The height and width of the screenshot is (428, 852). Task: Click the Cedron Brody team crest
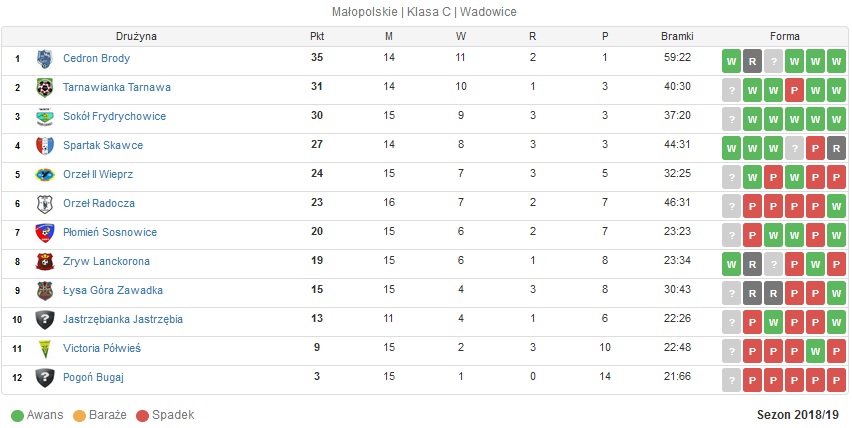coord(45,59)
